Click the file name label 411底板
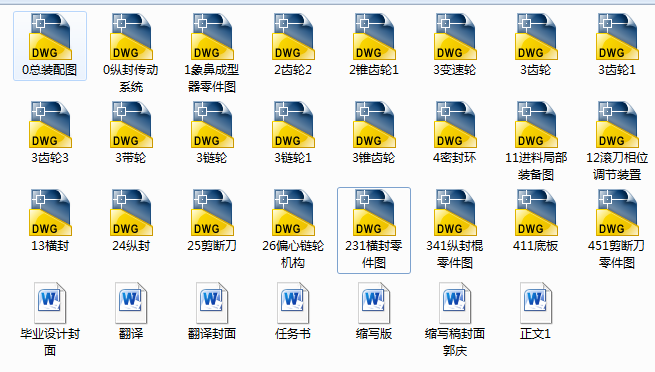 tap(536, 246)
